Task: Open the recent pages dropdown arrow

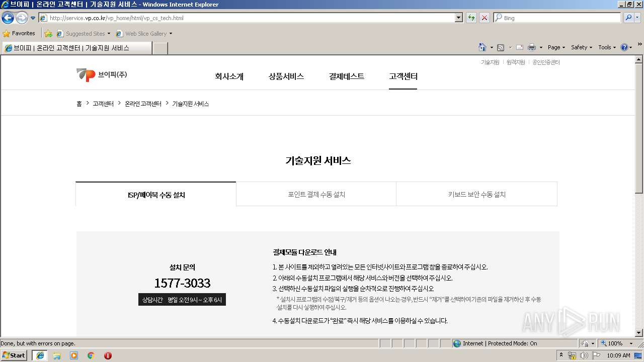Action: pyautogui.click(x=33, y=18)
